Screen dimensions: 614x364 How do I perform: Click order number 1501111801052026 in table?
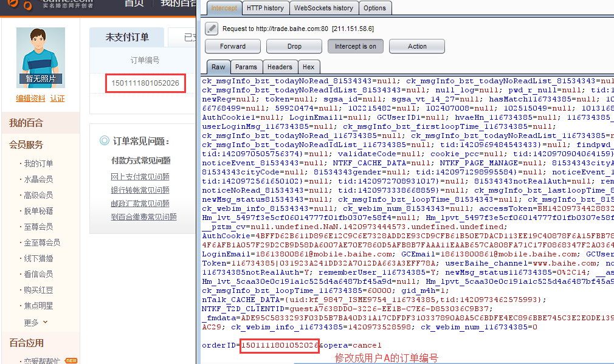145,83
